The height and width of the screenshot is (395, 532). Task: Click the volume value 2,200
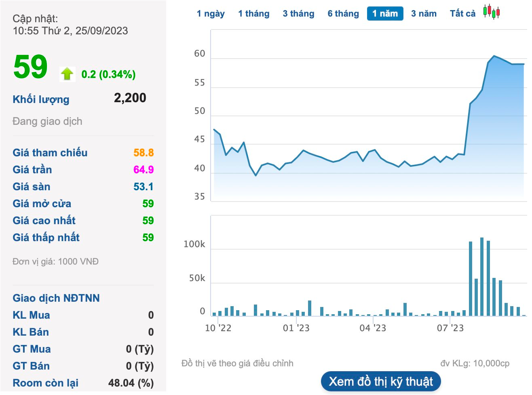130,98
